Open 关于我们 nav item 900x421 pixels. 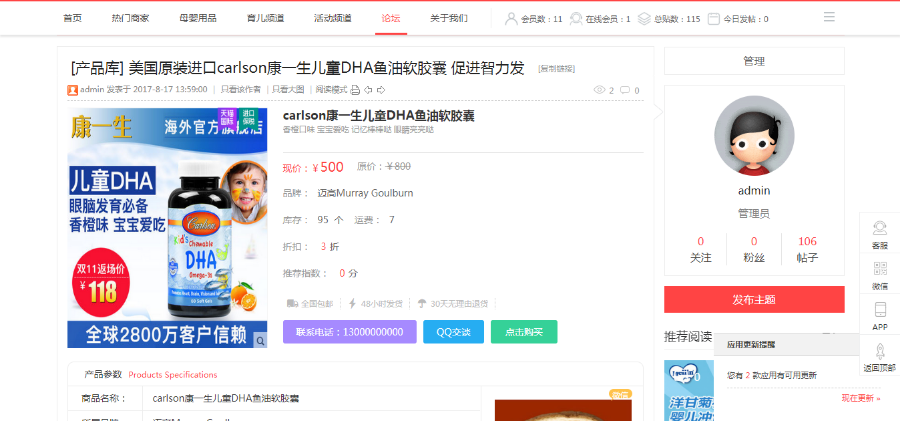coord(449,18)
